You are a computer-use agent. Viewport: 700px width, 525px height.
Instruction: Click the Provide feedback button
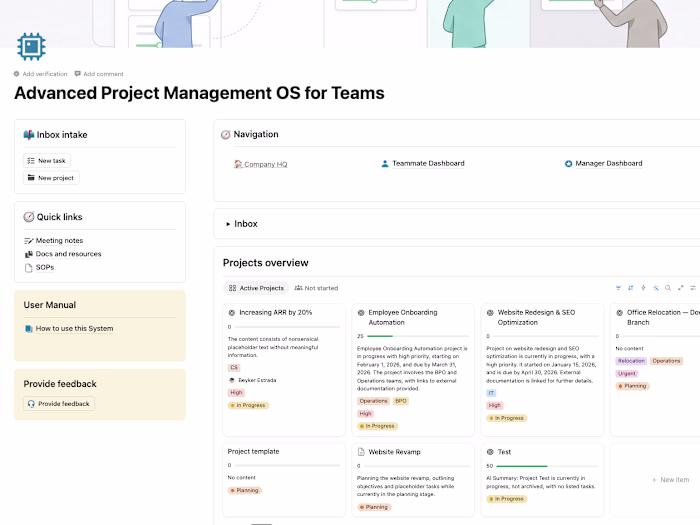[59, 404]
